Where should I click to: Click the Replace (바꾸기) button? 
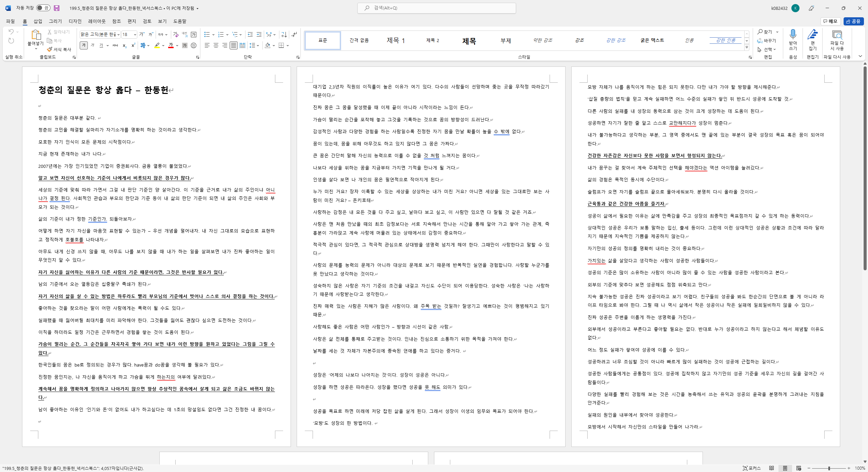tap(767, 41)
